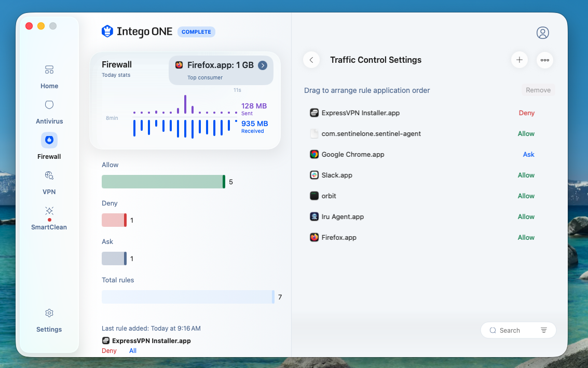This screenshot has height=368, width=588.
Task: Click the ExpressVPN Installer.app rule icon
Action: [x=314, y=113]
